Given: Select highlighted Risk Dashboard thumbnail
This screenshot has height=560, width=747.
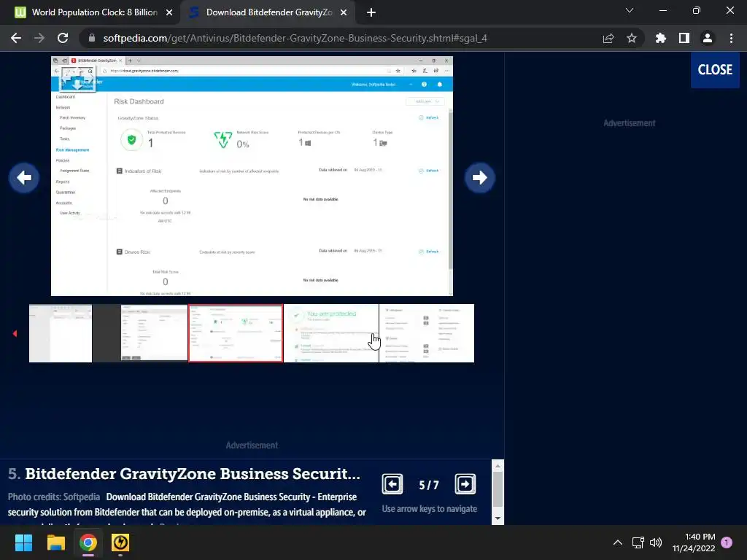Looking at the screenshot, I should (236, 333).
